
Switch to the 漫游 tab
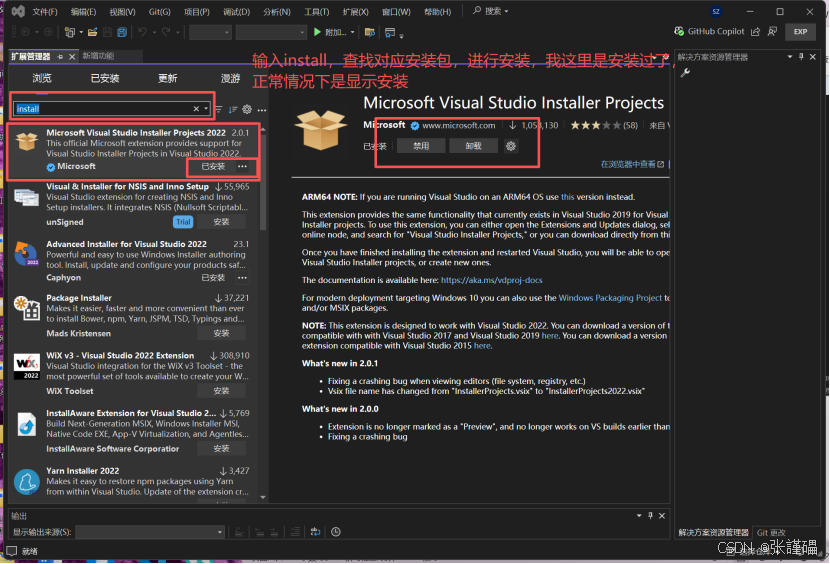(x=230, y=78)
